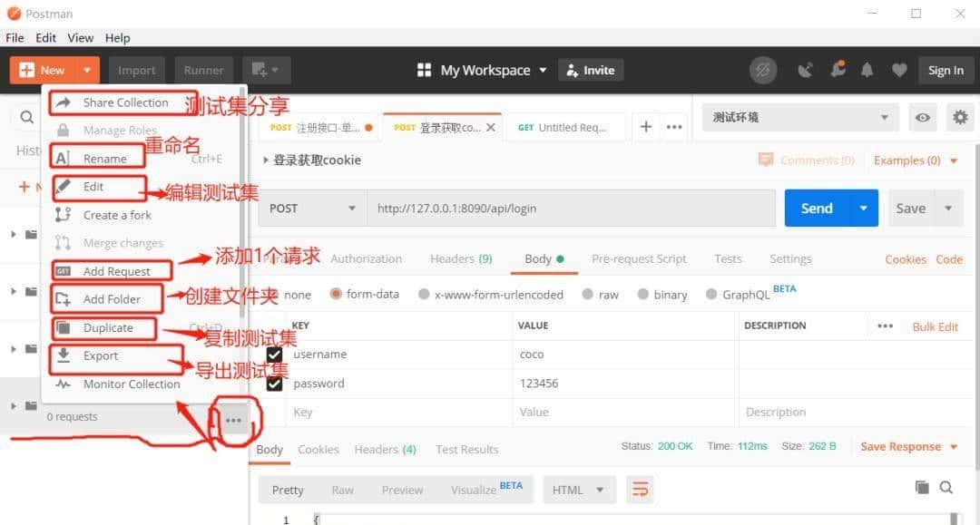The image size is (980, 525).
Task: Open Bulk Edit for request body keys
Action: click(x=936, y=326)
